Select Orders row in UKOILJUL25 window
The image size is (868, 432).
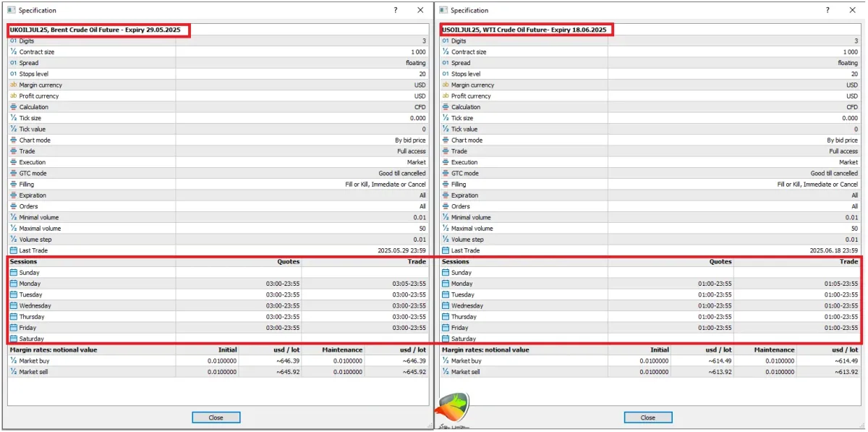click(218, 206)
